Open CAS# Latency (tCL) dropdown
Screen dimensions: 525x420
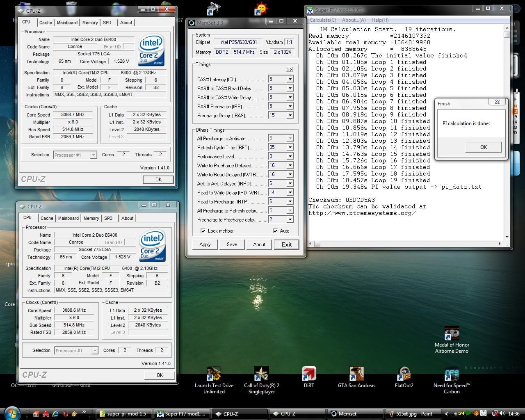point(290,79)
